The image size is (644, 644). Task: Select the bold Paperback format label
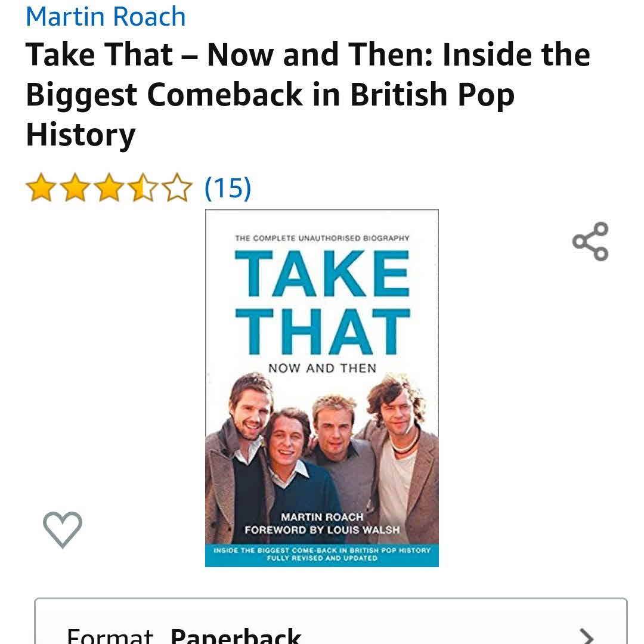pyautogui.click(x=236, y=636)
